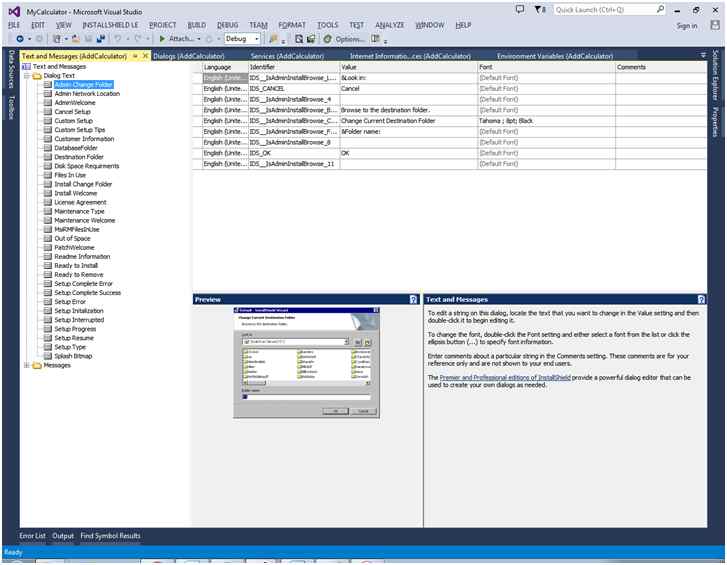The height and width of the screenshot is (565, 727).
Task: Switch to Environment Variables (AddCalculator) tab
Action: [x=555, y=56]
